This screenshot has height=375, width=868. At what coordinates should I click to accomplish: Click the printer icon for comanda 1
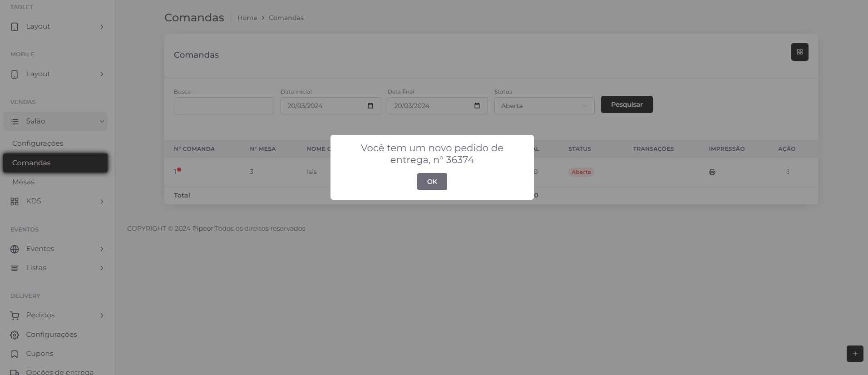pos(712,172)
